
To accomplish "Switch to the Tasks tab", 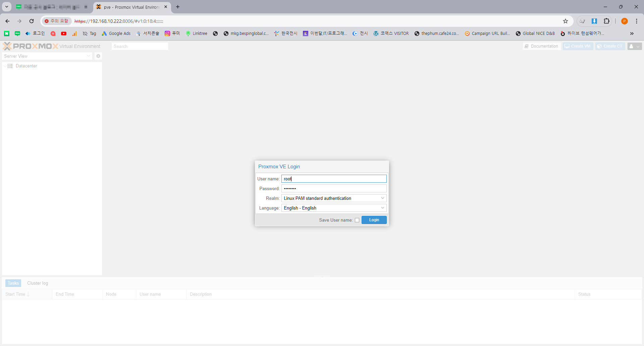I will 13,283.
